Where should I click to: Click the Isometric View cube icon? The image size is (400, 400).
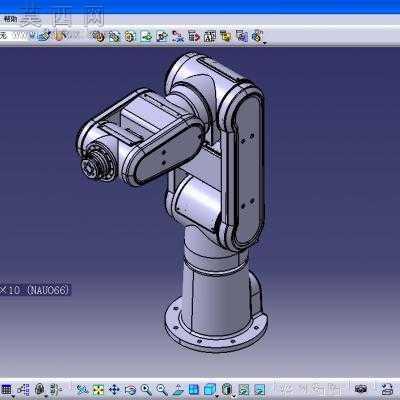210,389
